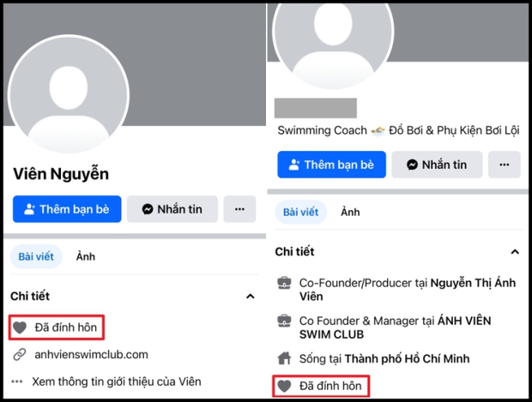The height and width of the screenshot is (402, 532).
Task: Click the briefcase icon next to ÁNH VIÊN SWIM CLUB
Action: (x=283, y=320)
